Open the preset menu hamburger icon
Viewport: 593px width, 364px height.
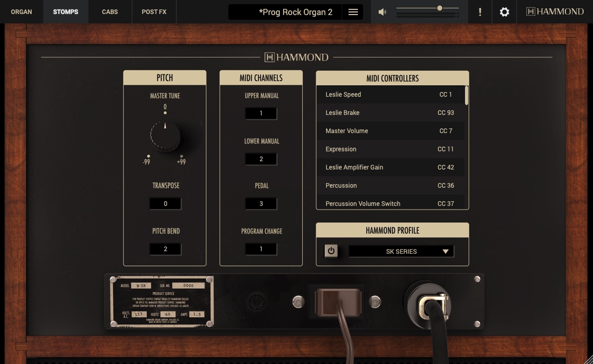point(353,12)
